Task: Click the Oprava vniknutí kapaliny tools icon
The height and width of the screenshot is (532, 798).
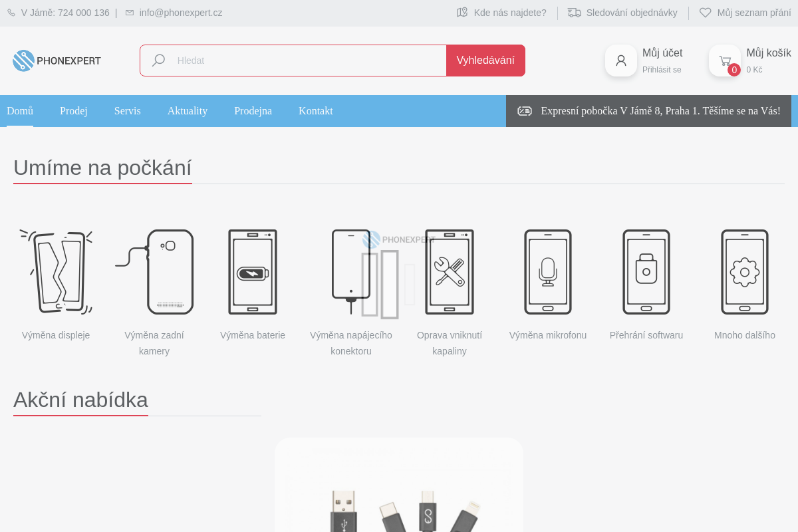Action: point(450,271)
